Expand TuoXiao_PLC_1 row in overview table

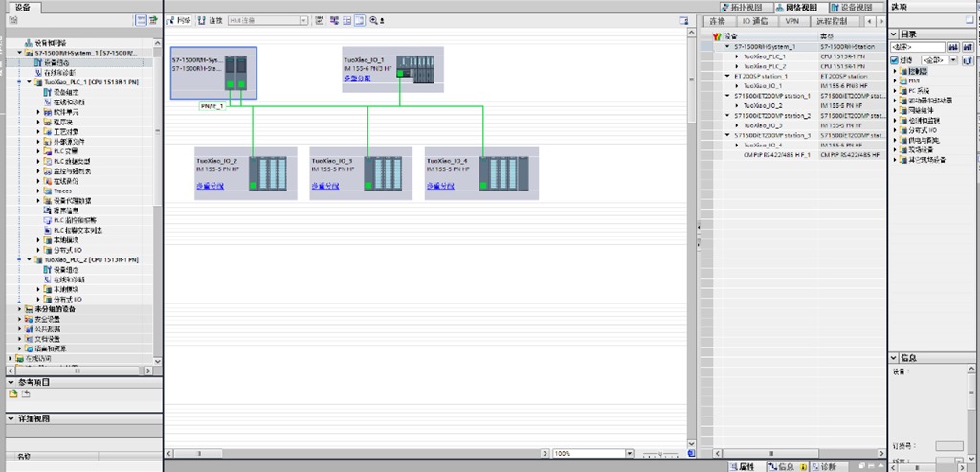[x=738, y=56]
